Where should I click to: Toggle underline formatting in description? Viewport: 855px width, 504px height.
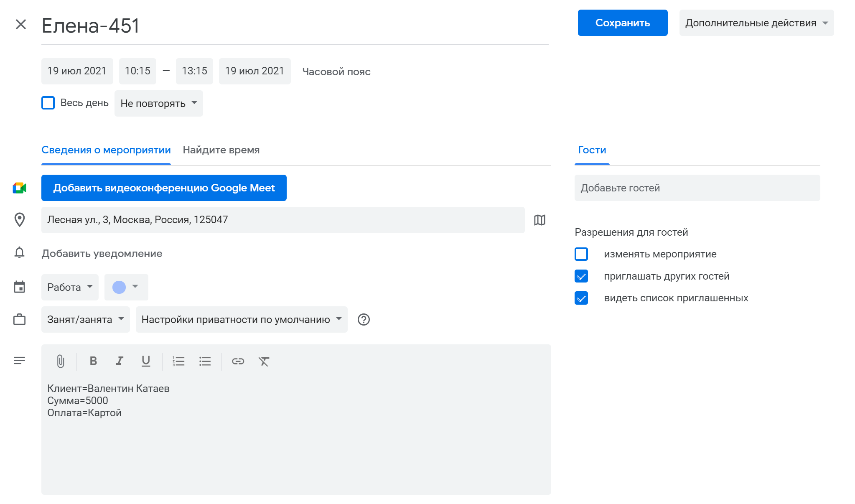(146, 361)
